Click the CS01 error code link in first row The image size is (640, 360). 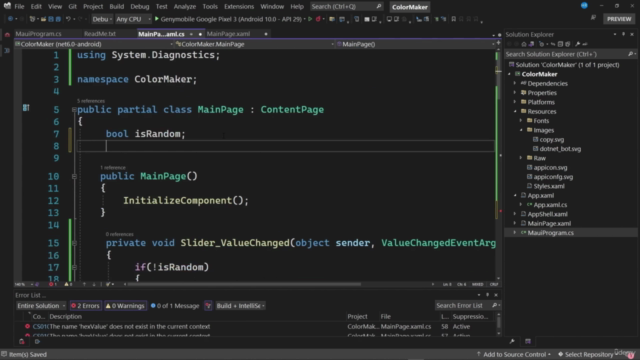[40, 327]
